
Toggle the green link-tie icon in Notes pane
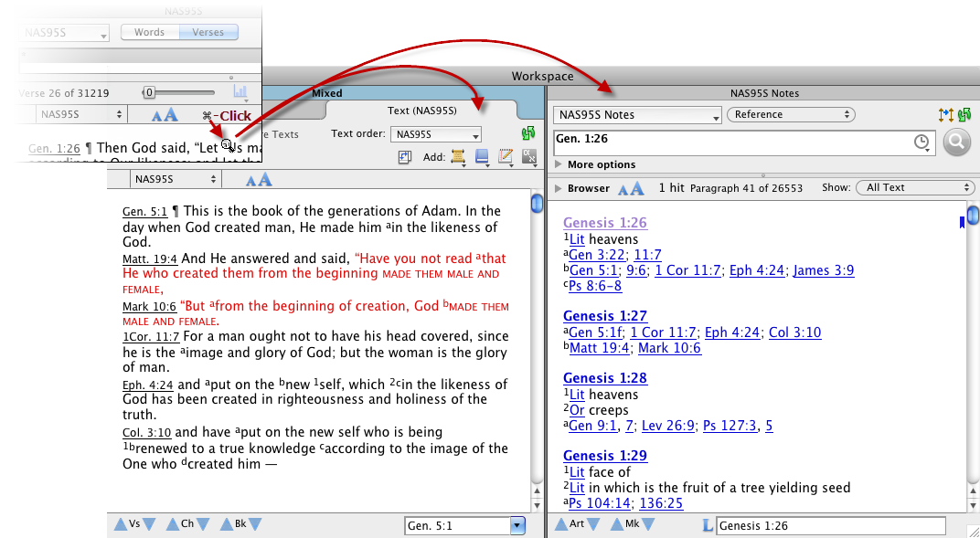964,114
